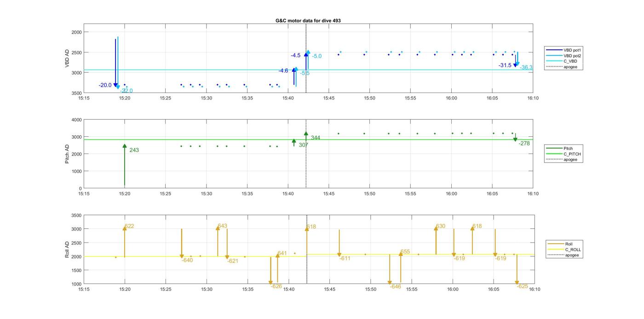
Task: Click the "-625" roll data label
Action: point(523,286)
